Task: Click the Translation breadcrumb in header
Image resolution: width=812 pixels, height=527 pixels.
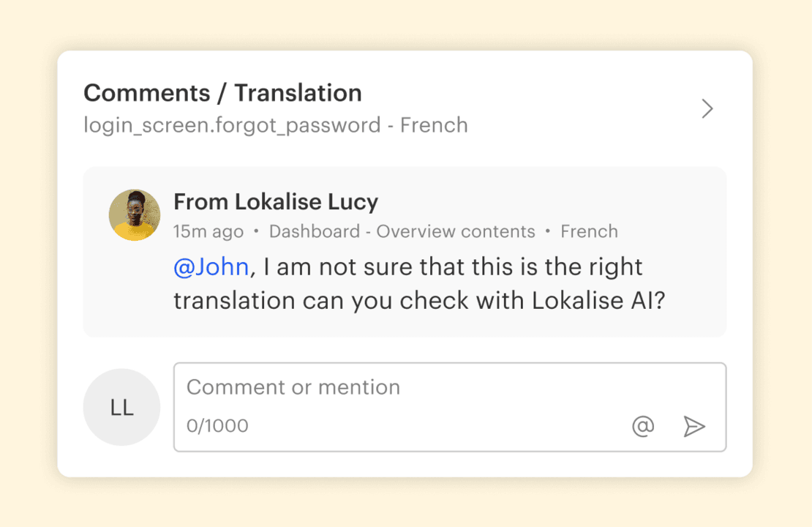Action: click(x=298, y=94)
